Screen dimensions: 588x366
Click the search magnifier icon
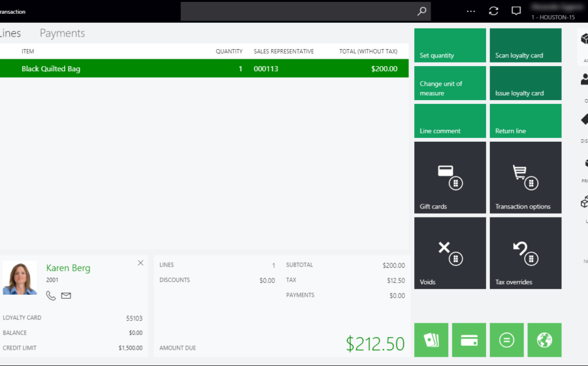pos(422,11)
